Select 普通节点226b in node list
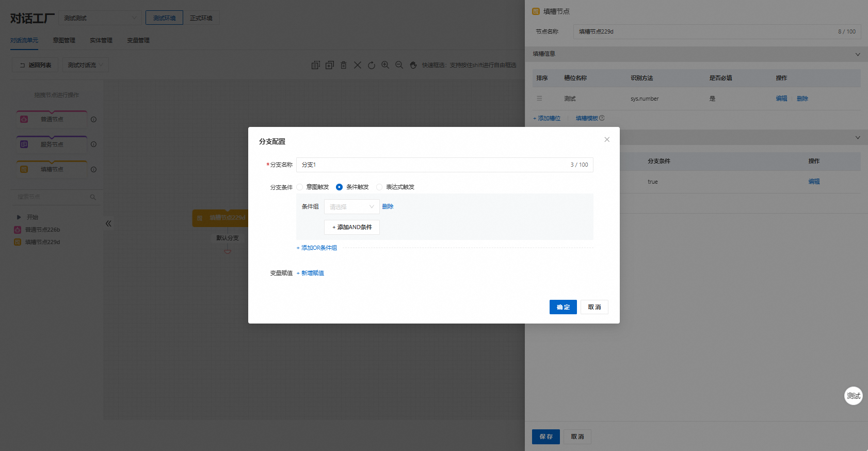The width and height of the screenshot is (868, 451). point(42,230)
